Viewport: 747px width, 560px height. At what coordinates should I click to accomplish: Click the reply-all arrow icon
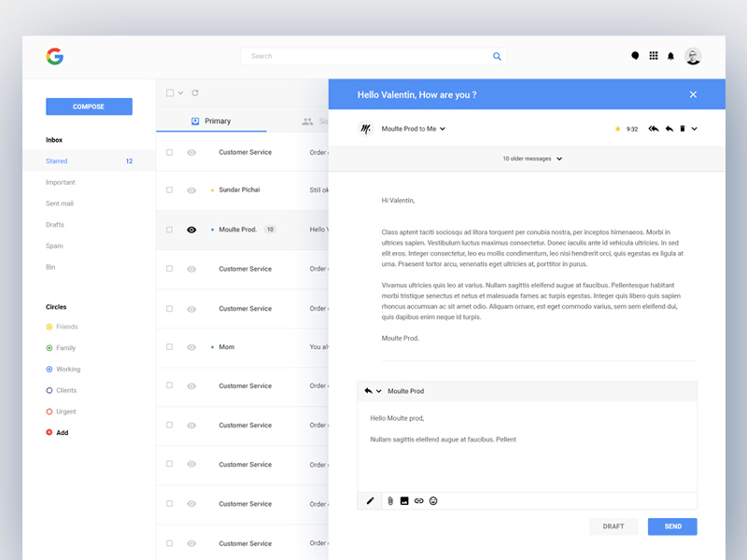653,129
